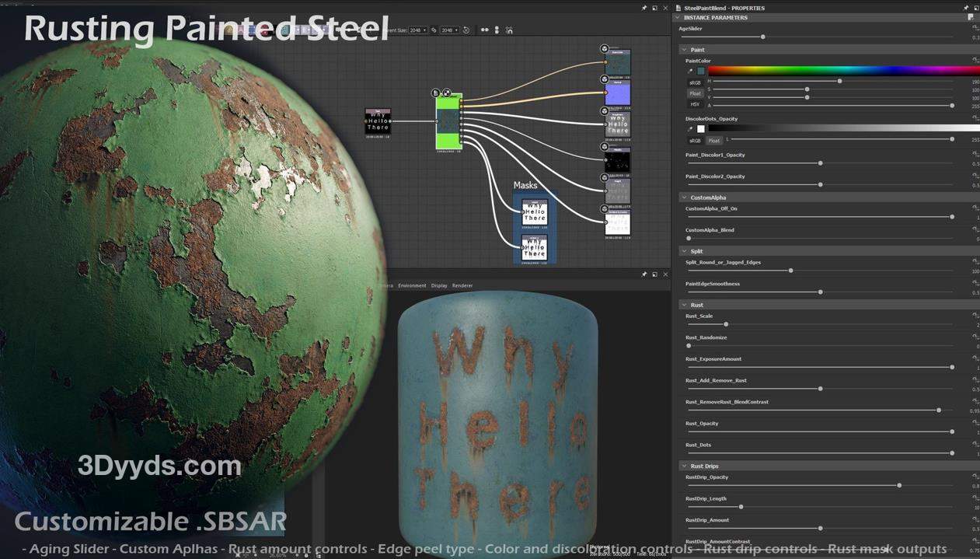Screen dimensions: 980x559
Task: Click the PaintColor teal color swatch
Action: click(x=701, y=71)
